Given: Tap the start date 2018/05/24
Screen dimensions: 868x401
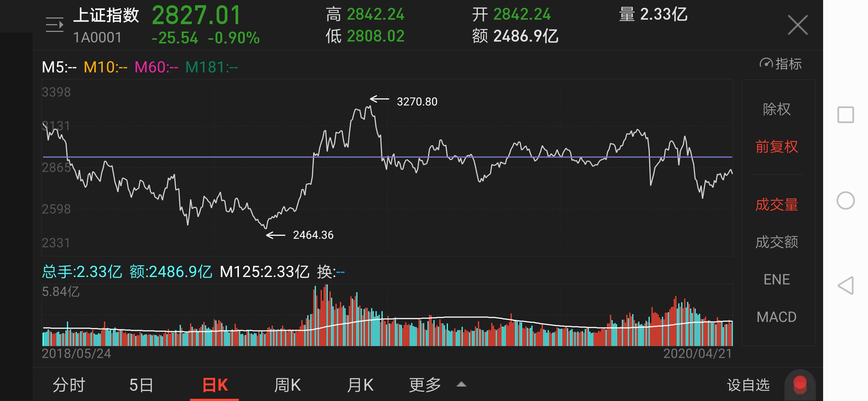Looking at the screenshot, I should click(x=76, y=353).
